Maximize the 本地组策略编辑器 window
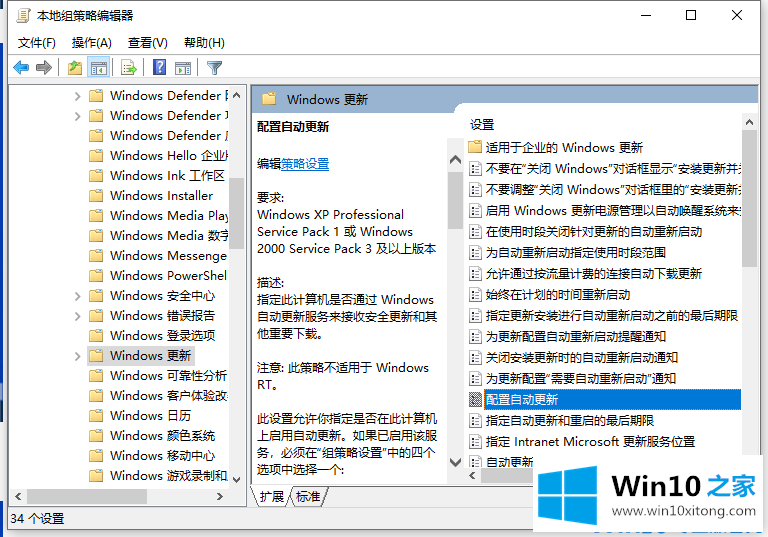This screenshot has width=768, height=537. click(691, 15)
